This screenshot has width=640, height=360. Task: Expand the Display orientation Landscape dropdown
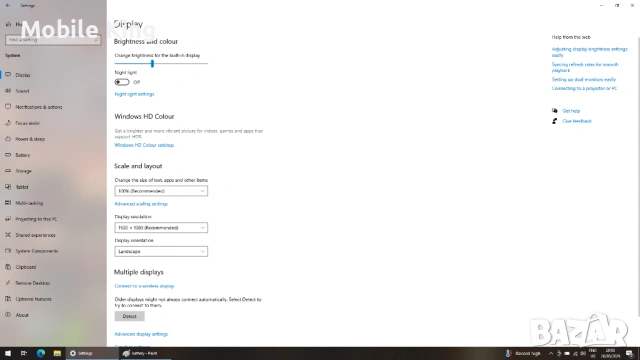tap(161, 251)
